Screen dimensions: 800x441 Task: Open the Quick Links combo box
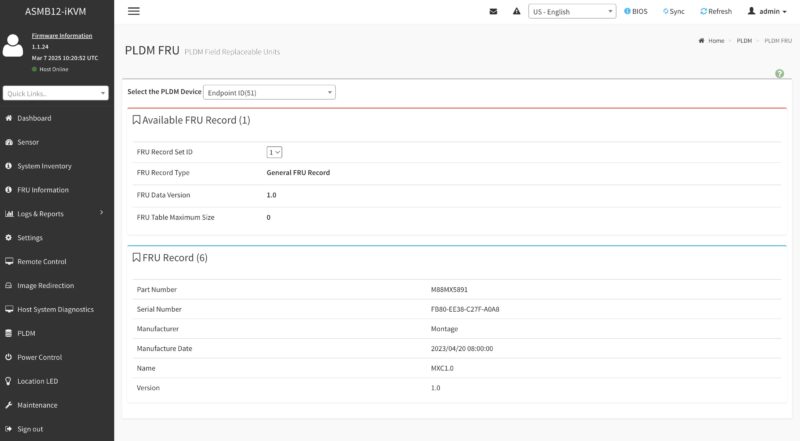pyautogui.click(x=56, y=93)
